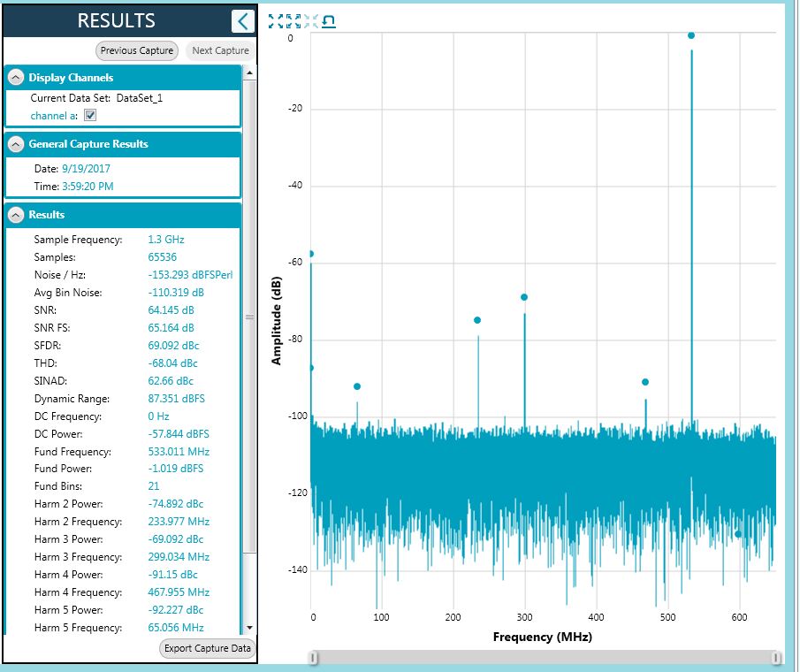Collapse the Display Channels section
Image resolution: width=800 pixels, height=672 pixels.
click(x=16, y=78)
